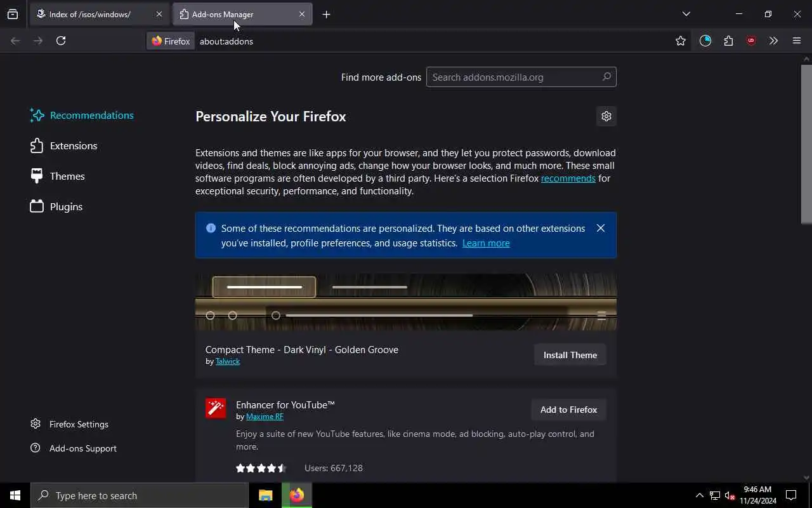The width and height of the screenshot is (812, 508).
Task: Close the Index of /isos/windows/ tab
Action: [159, 14]
